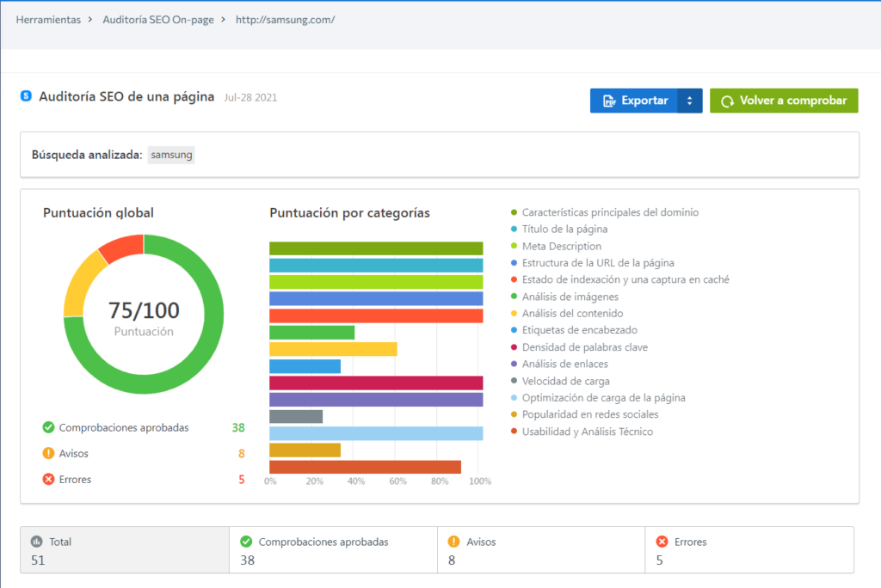881x588 pixels.
Task: Click the Volver a comprobar button
Action: pyautogui.click(x=784, y=101)
